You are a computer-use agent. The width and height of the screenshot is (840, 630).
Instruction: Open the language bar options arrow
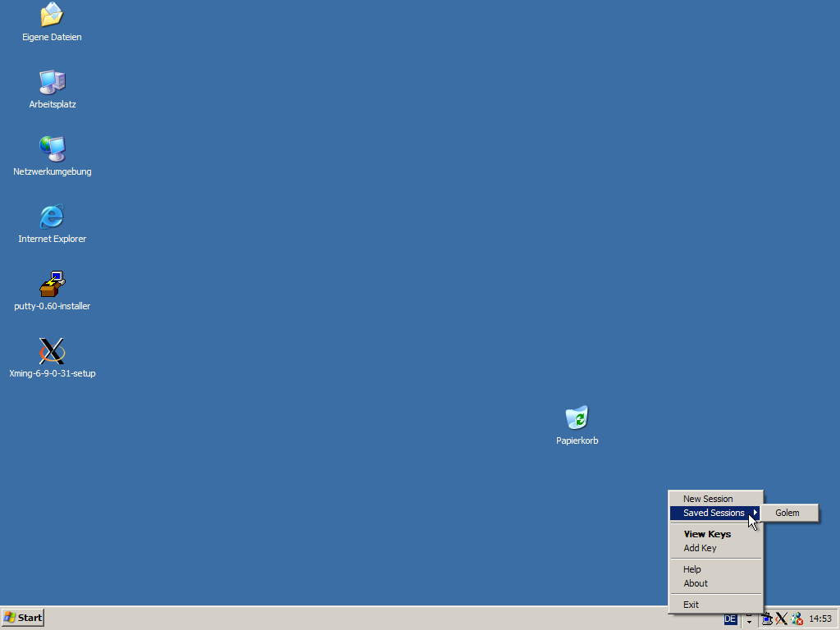[748, 623]
